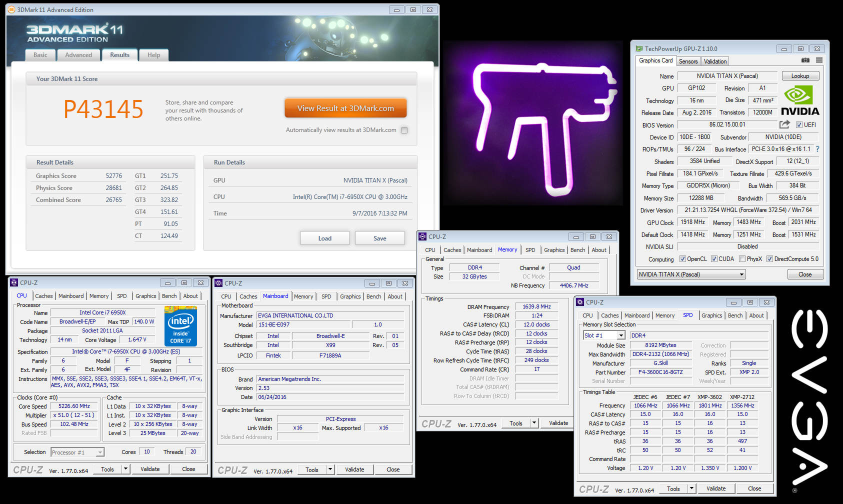Screen dimensions: 843x504
Task: Switch to the Basic tab in 3DMark 11
Action: (40, 55)
